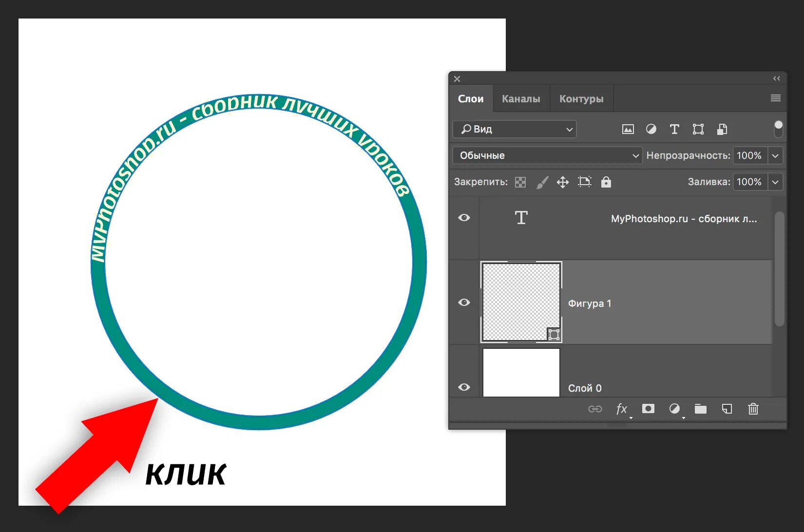
Task: Create new layer icon
Action: point(727,409)
